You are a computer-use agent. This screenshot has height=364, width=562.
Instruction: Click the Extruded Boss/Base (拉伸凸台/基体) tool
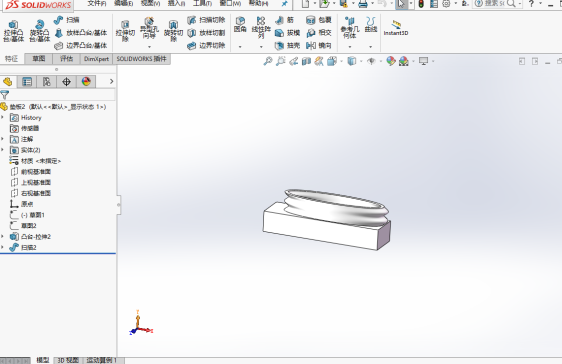tap(13, 32)
